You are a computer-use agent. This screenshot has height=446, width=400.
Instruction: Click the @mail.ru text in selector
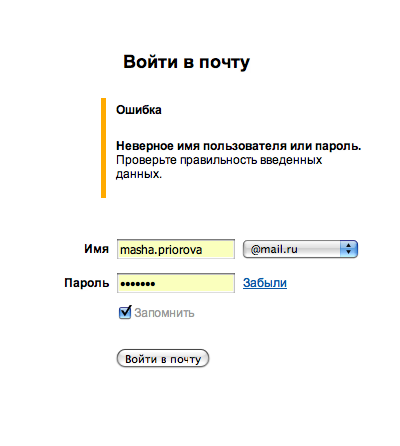274,249
